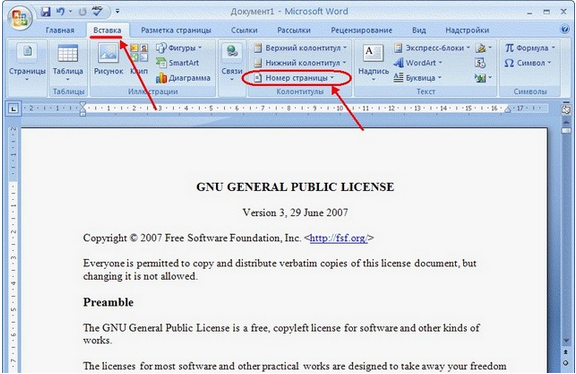Click the Office button orb

19,17
